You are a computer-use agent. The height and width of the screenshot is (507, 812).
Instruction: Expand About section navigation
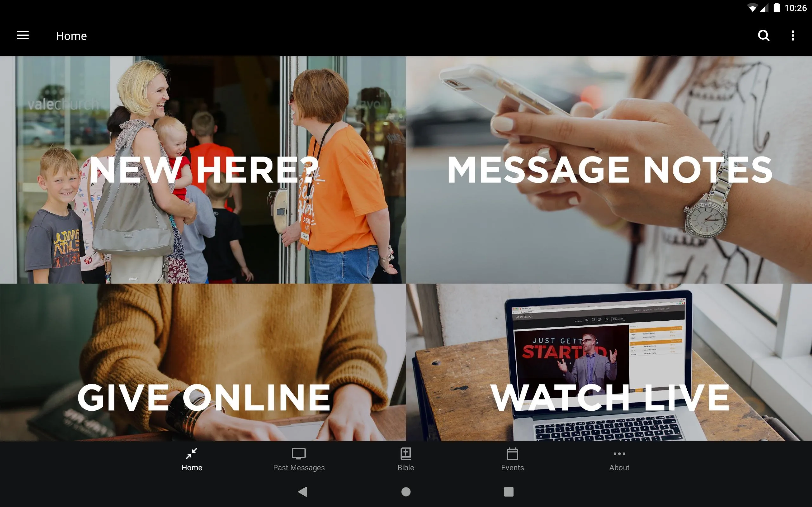pos(619,459)
